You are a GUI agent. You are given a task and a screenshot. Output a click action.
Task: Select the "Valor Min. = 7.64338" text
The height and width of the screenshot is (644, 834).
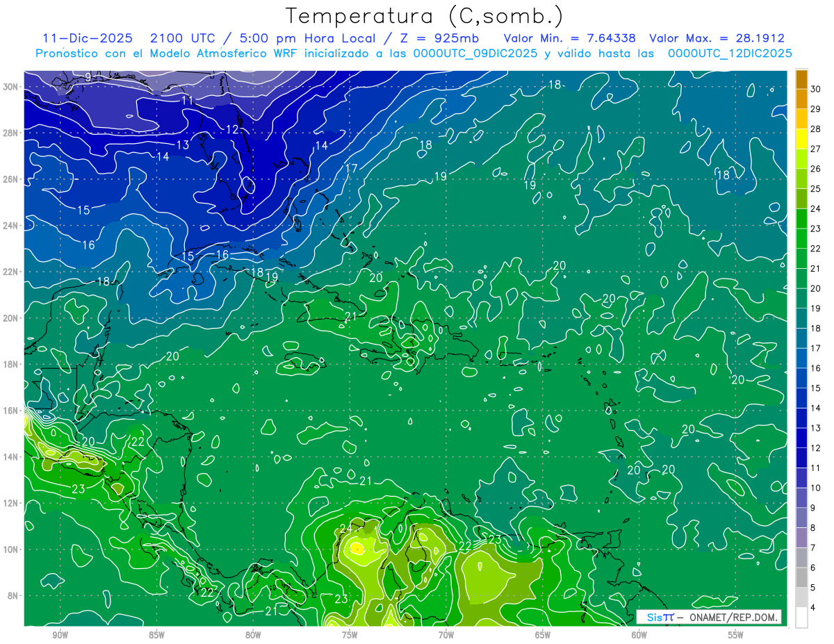[x=570, y=38]
